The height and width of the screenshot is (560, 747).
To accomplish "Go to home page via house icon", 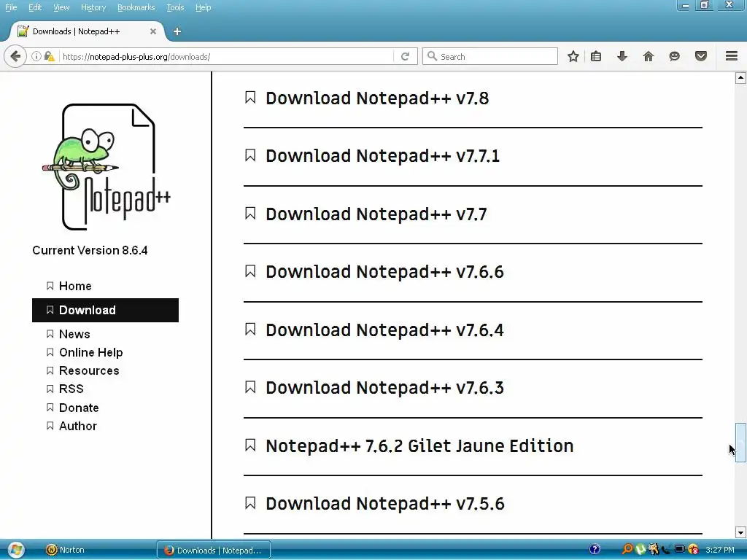I will pos(649,57).
